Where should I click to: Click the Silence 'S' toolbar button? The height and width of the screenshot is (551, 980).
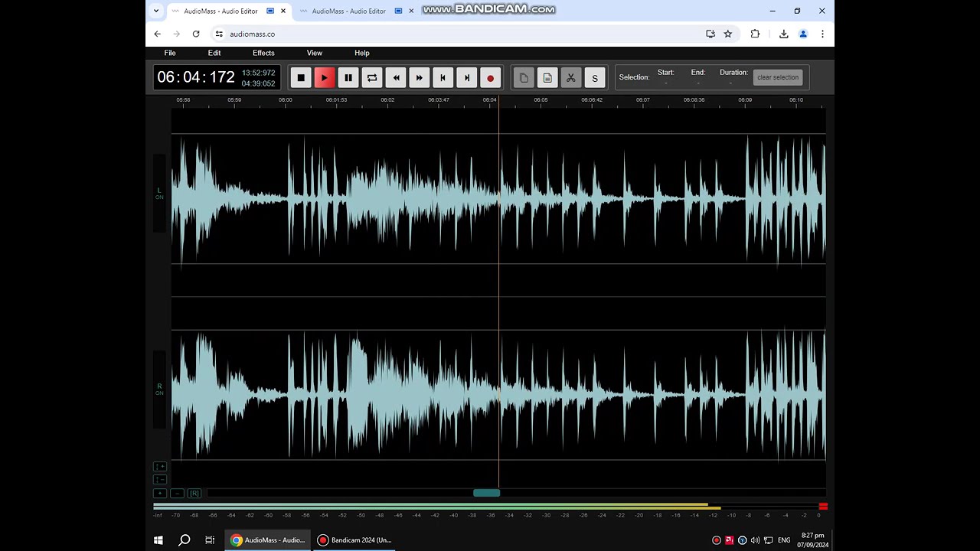[595, 77]
